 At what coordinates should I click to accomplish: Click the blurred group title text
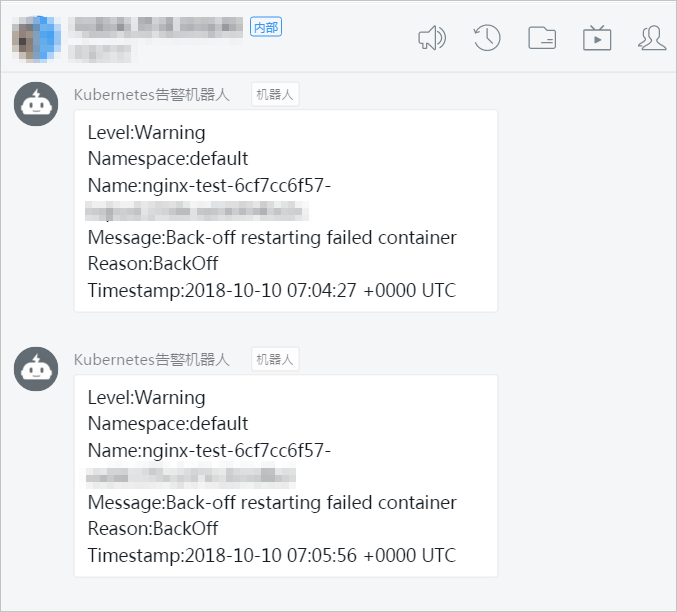[x=157, y=26]
